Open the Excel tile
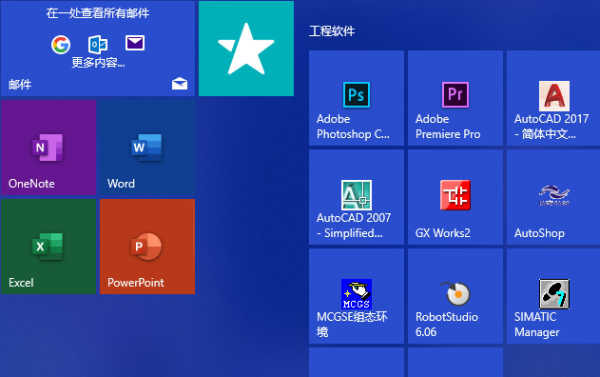Image resolution: width=600 pixels, height=377 pixels. coord(48,246)
